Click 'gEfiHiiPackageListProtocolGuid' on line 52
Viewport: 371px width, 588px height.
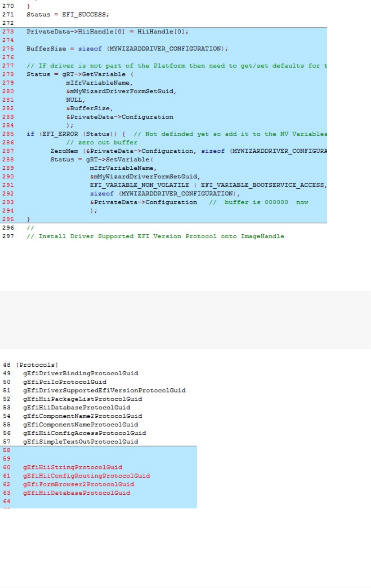tap(83, 399)
